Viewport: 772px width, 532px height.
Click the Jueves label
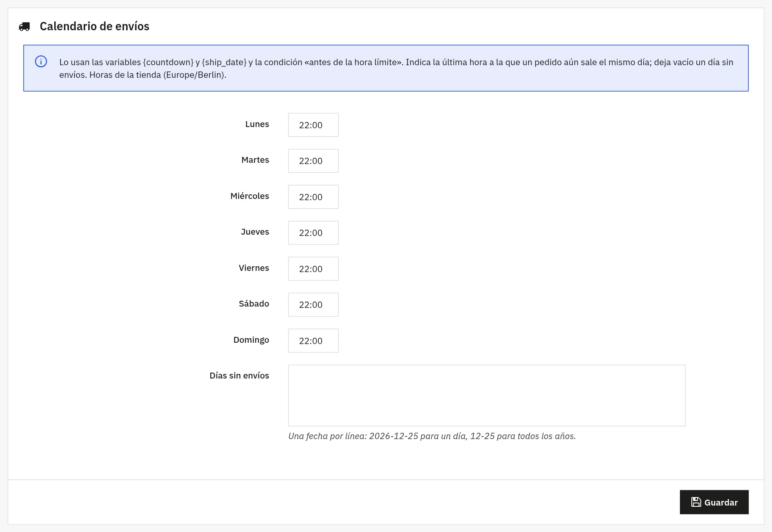click(x=255, y=232)
